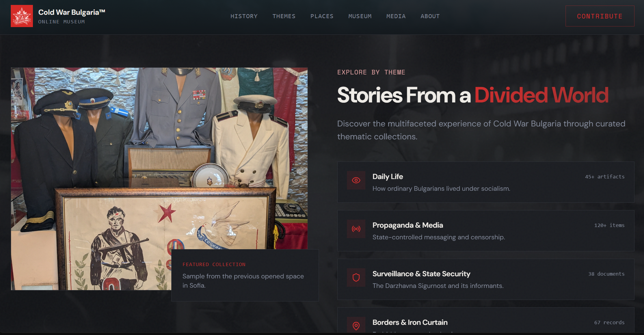Click the eye icon beside Daily Life
644x335 pixels.
pos(356,180)
